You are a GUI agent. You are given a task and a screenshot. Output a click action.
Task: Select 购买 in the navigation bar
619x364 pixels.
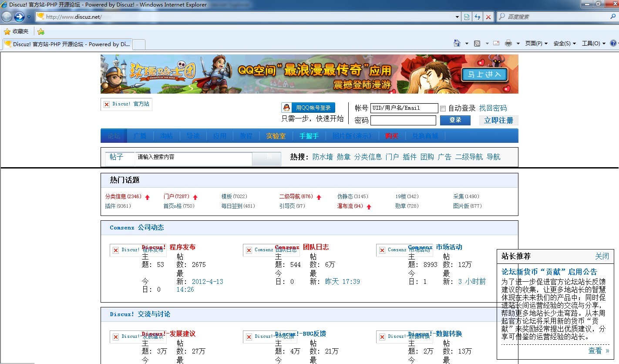click(392, 136)
